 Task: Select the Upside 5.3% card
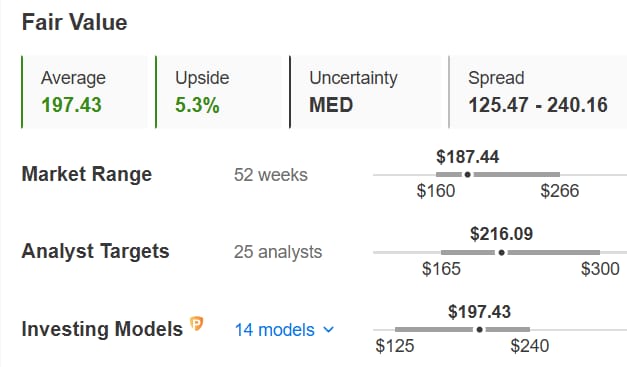tap(218, 92)
